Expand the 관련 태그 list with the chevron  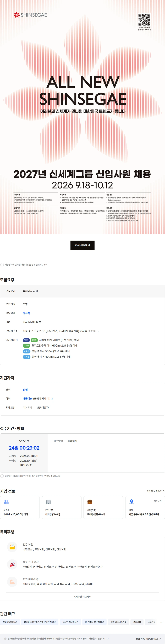point(161,622)
